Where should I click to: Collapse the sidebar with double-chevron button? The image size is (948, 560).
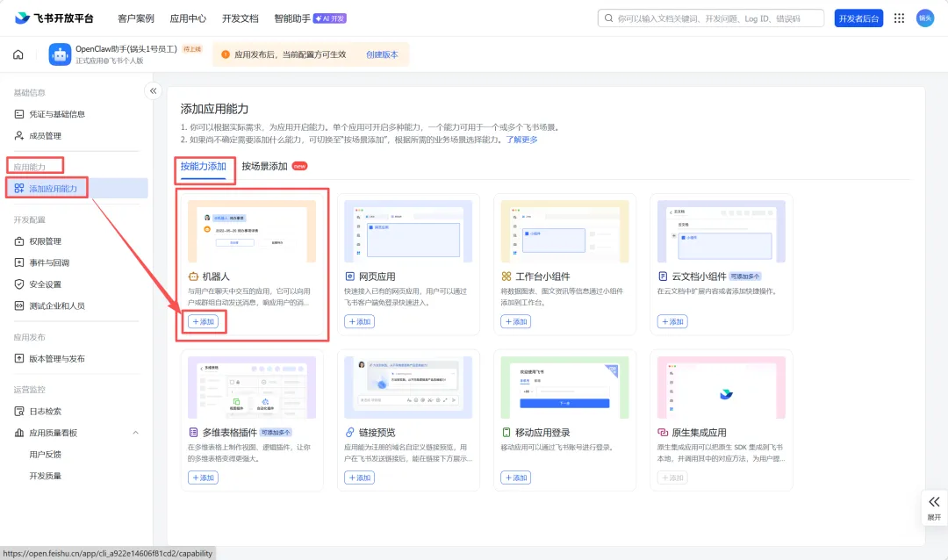153,90
